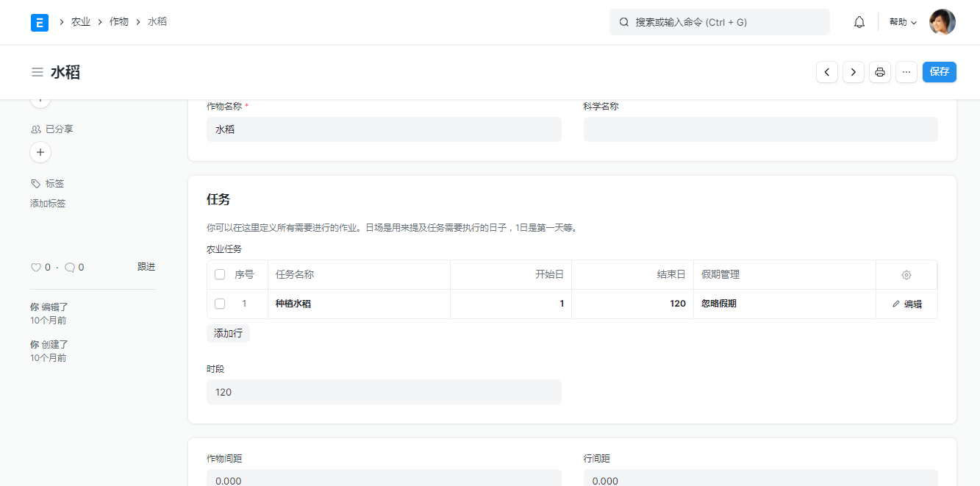
Task: Open the ERPNext home logo
Action: (40, 22)
